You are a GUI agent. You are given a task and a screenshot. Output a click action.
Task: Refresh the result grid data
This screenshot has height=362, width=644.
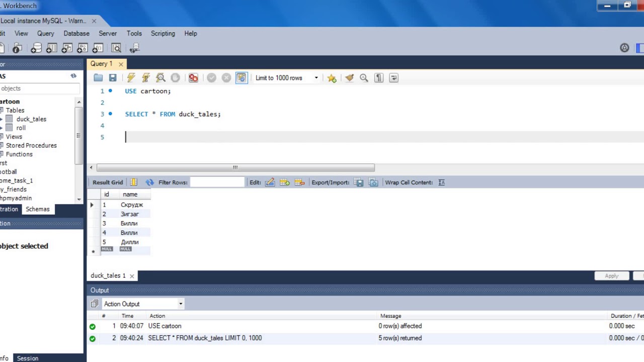(149, 183)
